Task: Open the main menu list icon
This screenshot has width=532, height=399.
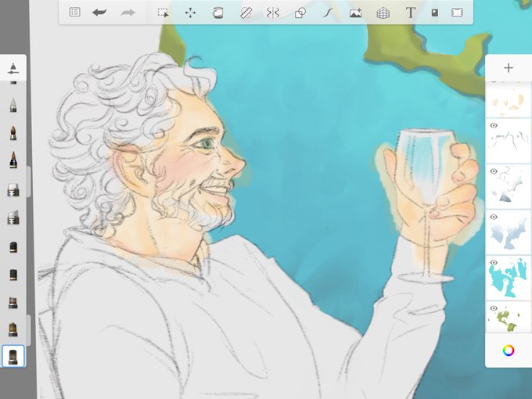Action: click(x=74, y=13)
